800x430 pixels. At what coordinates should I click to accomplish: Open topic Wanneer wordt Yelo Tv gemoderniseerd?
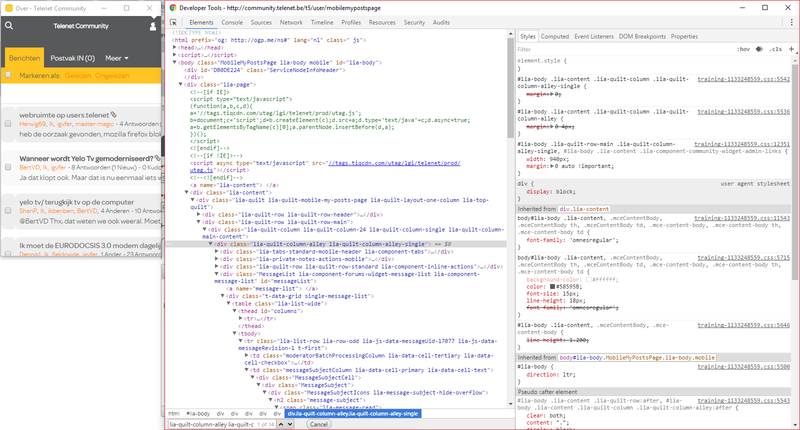click(86, 159)
